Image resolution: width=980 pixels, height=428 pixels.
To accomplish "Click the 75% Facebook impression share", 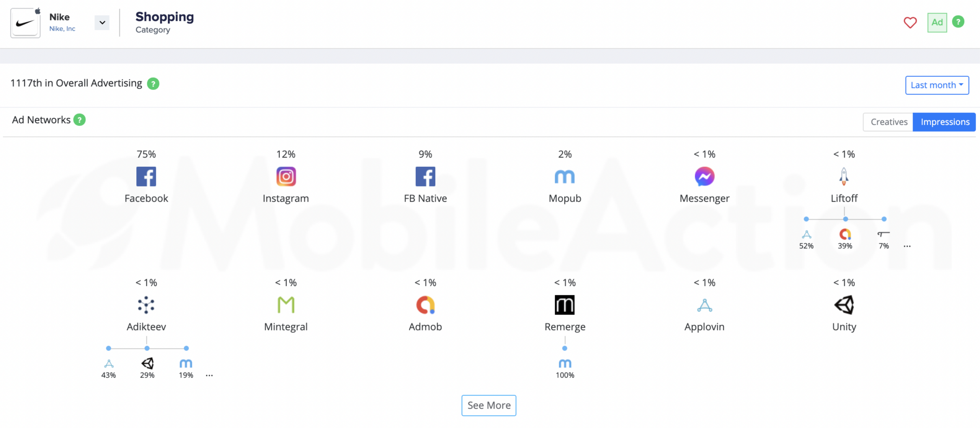I will tap(146, 154).
